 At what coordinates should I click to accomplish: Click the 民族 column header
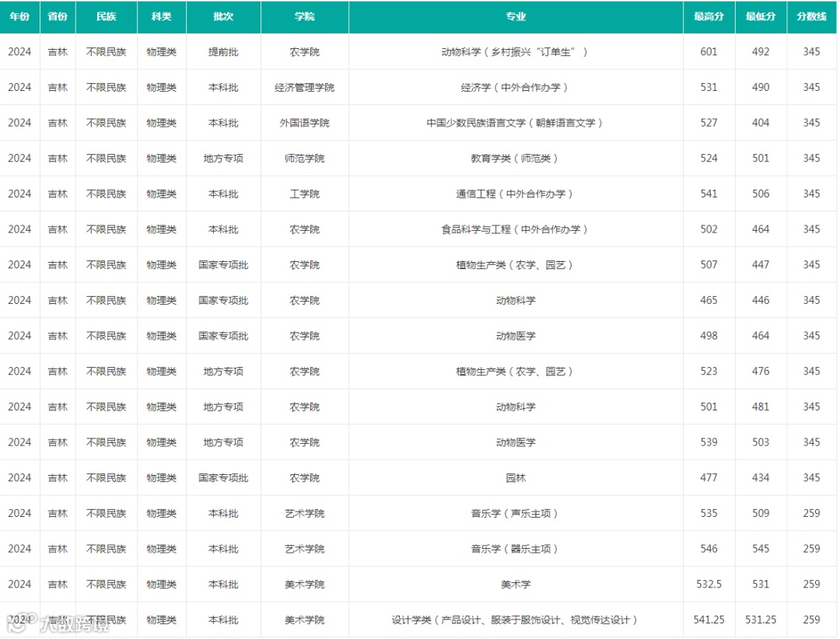point(106,16)
